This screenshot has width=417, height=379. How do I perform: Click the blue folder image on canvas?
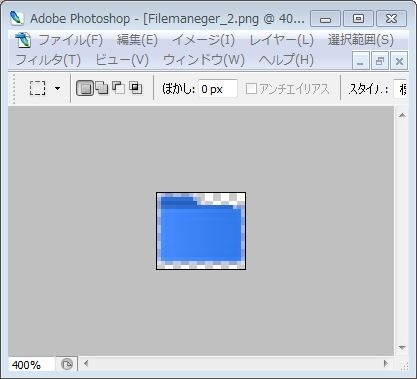201,231
